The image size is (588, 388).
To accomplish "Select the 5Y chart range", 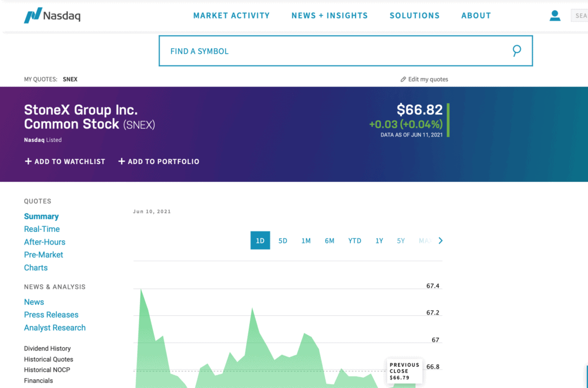I will click(401, 240).
